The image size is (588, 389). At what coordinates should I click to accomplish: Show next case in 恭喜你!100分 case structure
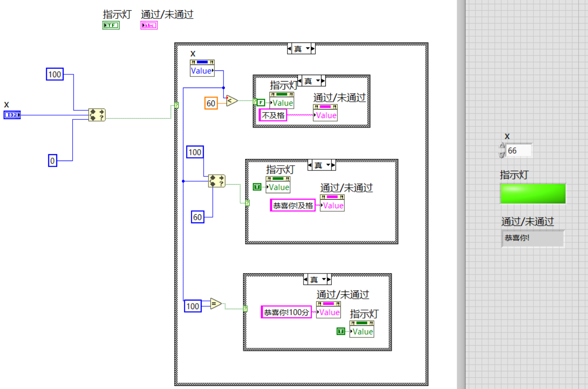tap(329, 280)
